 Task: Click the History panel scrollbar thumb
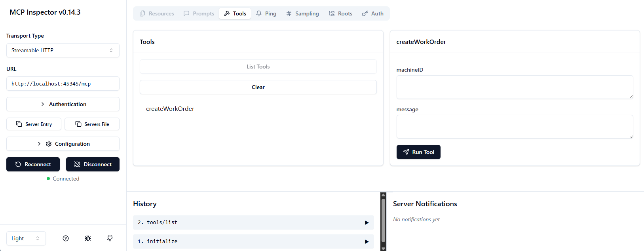click(383, 221)
